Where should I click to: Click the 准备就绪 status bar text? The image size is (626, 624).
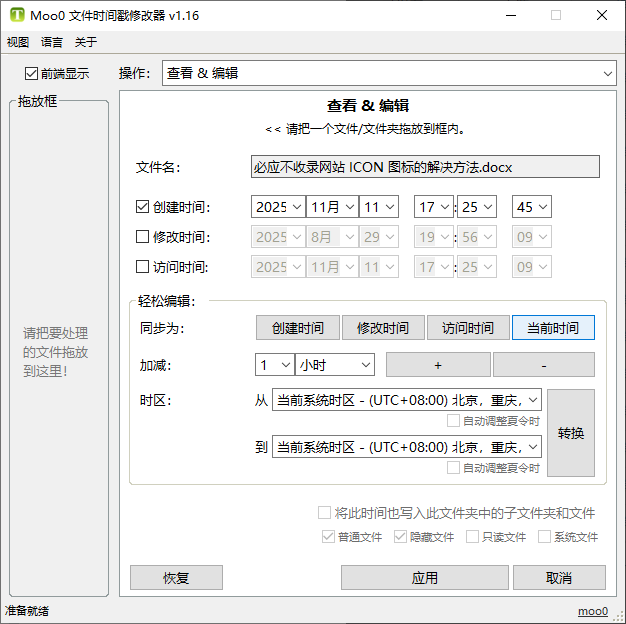click(x=27, y=611)
